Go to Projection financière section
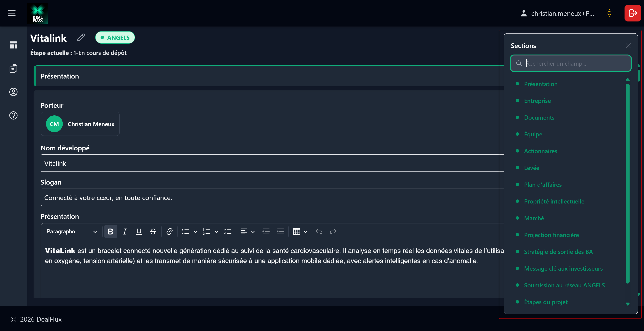Screen dimensions: 644x331 click(551, 235)
